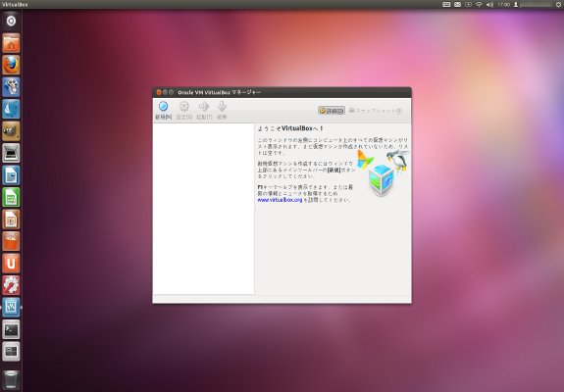Open the Home Folder launcher icon
564x392 pixels.
11,43
